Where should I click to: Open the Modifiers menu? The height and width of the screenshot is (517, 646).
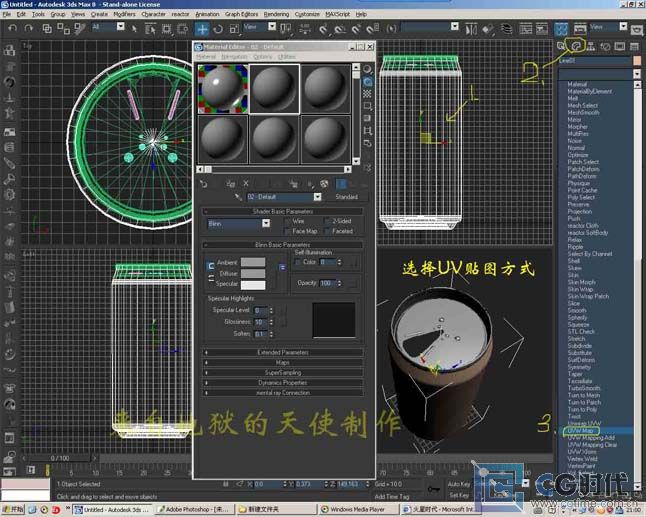[x=124, y=14]
